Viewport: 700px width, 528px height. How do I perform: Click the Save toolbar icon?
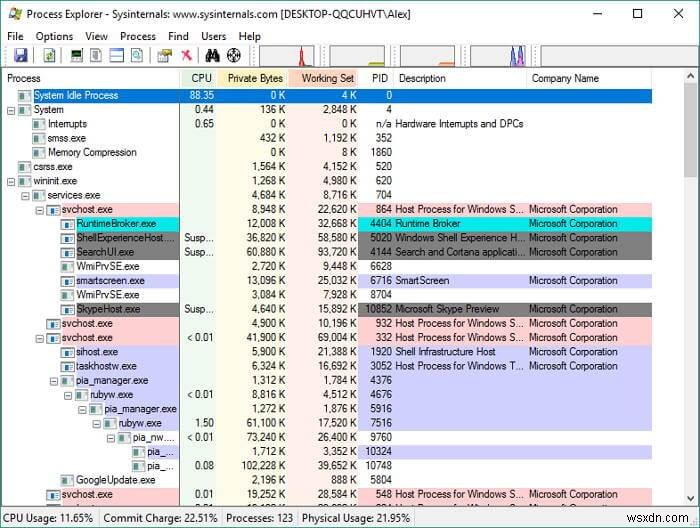(x=21, y=55)
